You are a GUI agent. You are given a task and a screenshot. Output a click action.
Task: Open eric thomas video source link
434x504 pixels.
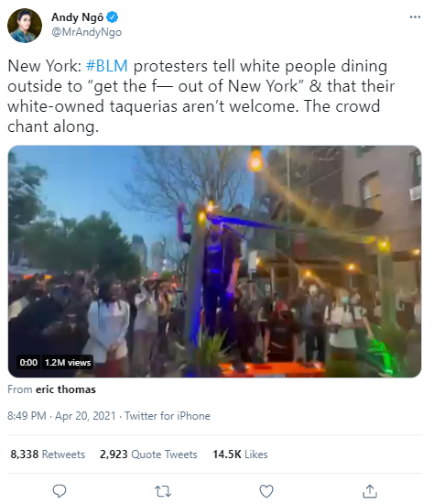tap(66, 389)
